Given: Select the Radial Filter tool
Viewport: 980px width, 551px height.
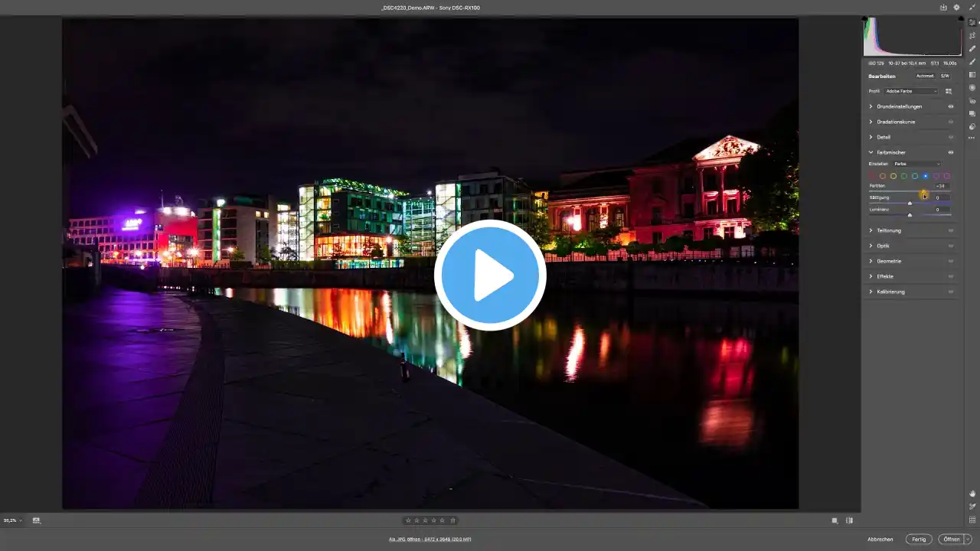Looking at the screenshot, I should (972, 87).
